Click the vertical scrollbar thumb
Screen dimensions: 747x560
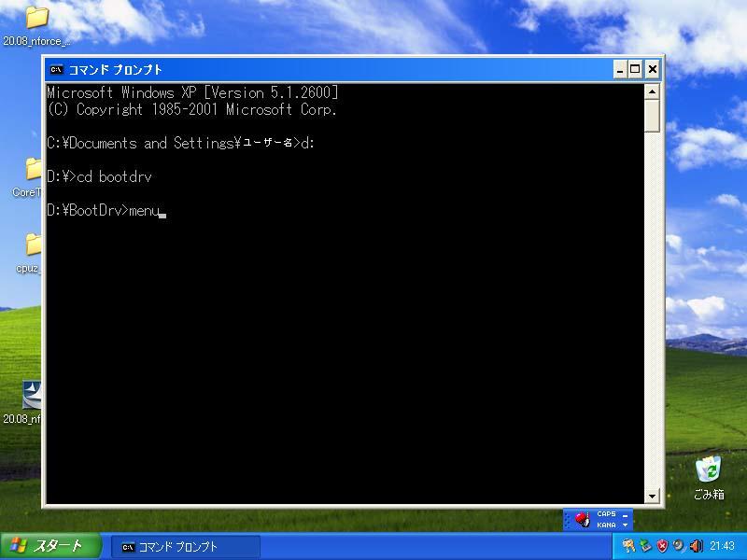coord(652,116)
